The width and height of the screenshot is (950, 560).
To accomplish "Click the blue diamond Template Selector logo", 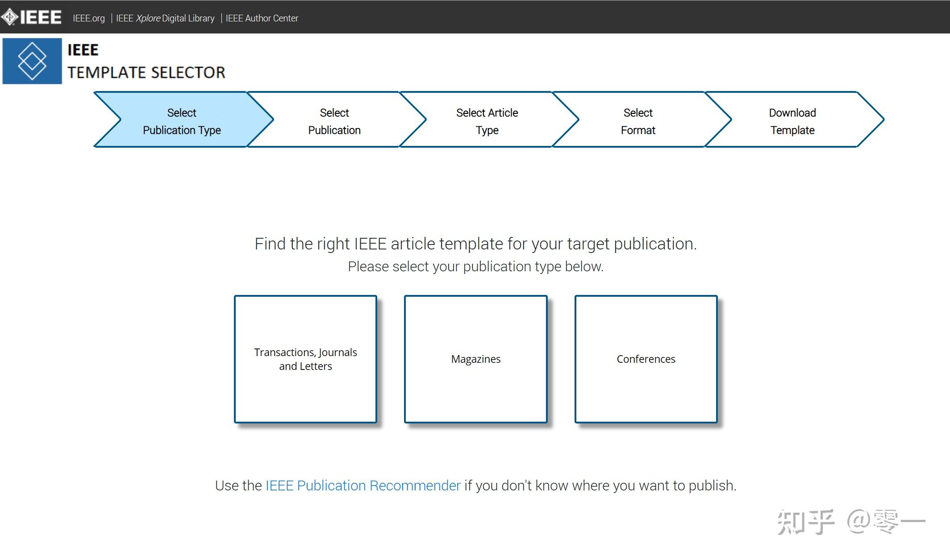I will (32, 61).
